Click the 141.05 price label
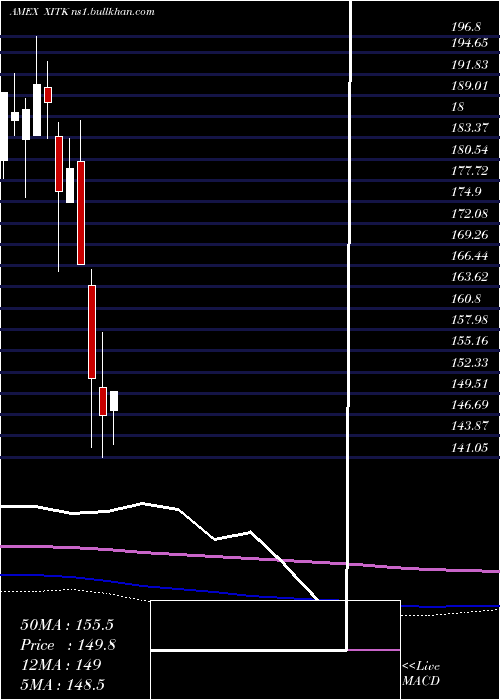 tap(470, 447)
